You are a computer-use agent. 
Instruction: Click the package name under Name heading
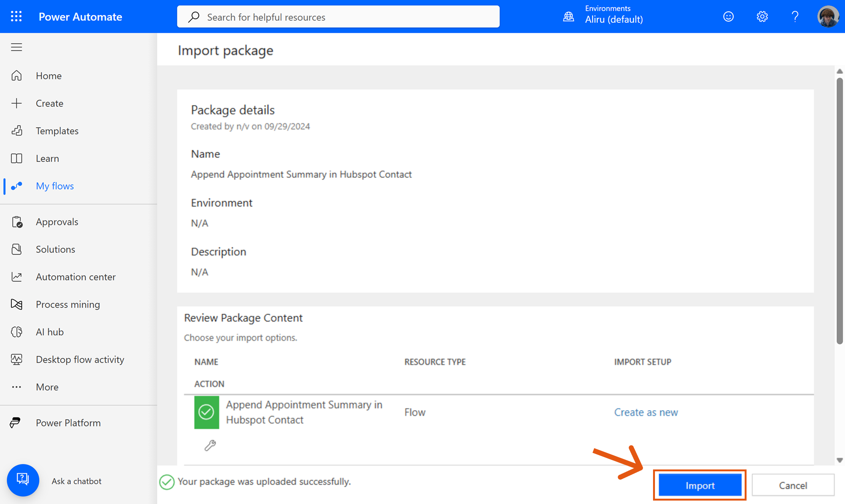click(301, 174)
